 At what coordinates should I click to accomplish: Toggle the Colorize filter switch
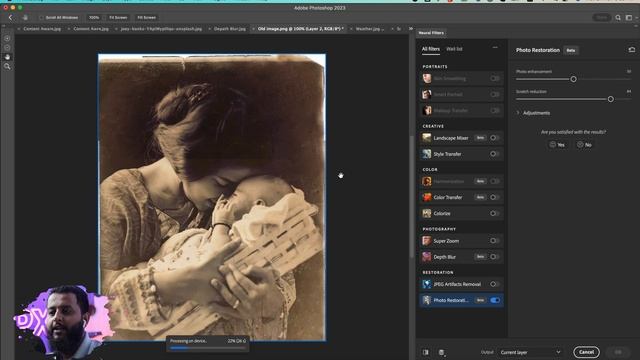coord(494,213)
